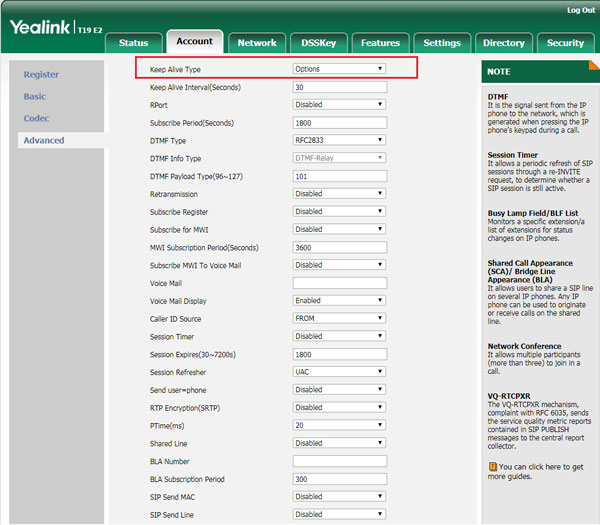Open the DTMF Type dropdown
The height and width of the screenshot is (525, 600).
pos(339,141)
